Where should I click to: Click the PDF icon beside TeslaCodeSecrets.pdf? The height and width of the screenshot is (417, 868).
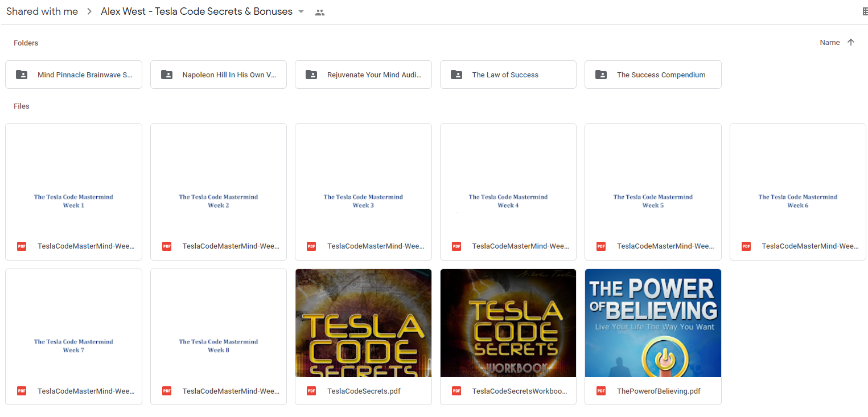coord(311,391)
